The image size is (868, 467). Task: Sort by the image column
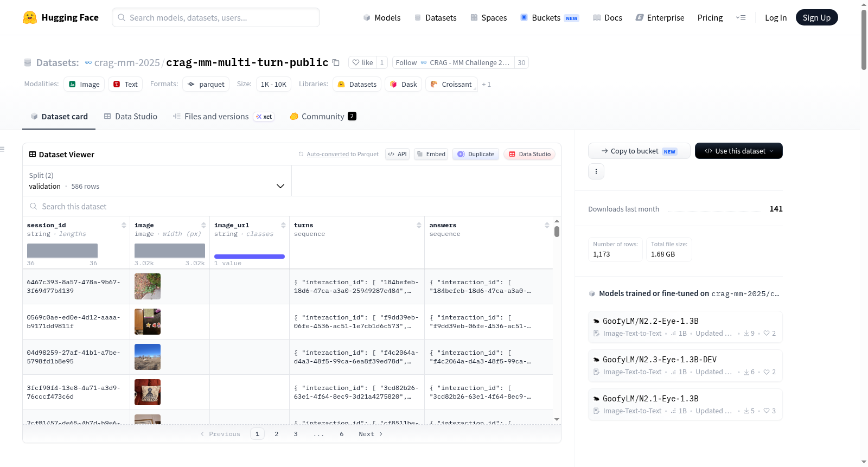pos(203,225)
